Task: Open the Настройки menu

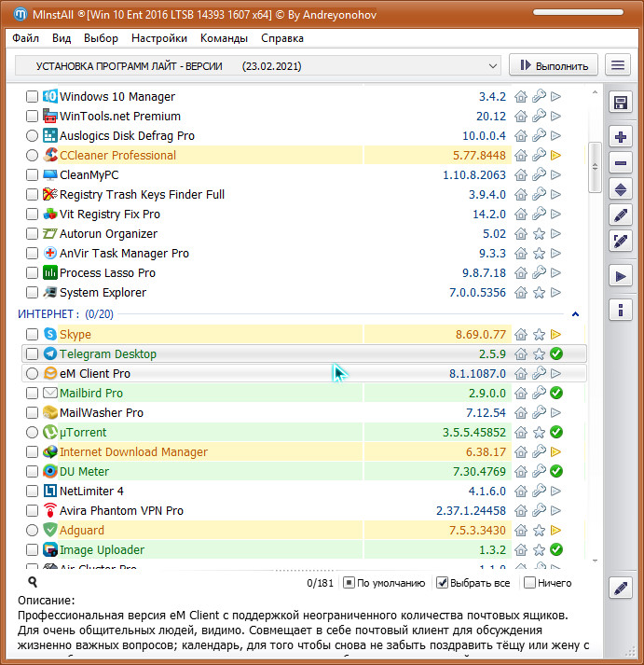Action: (x=159, y=38)
